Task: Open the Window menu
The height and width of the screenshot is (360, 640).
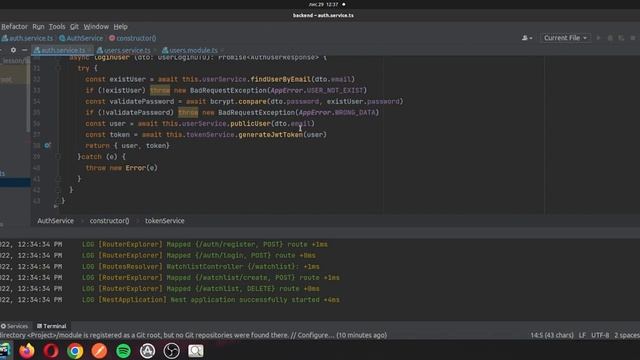Action: coord(96,27)
